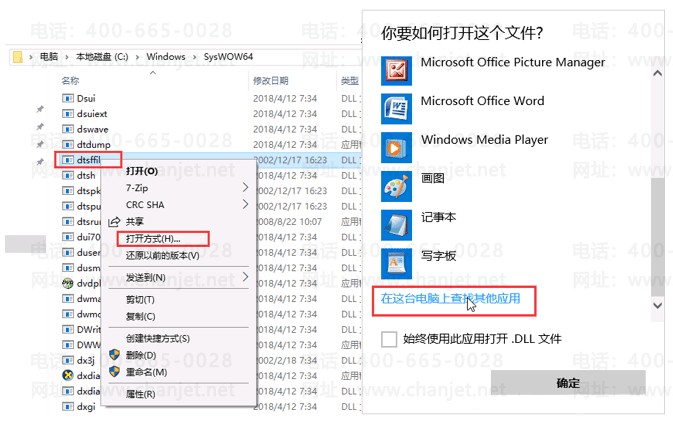The image size is (673, 421).
Task: Click the folder icon in address bar
Action: click(x=18, y=57)
